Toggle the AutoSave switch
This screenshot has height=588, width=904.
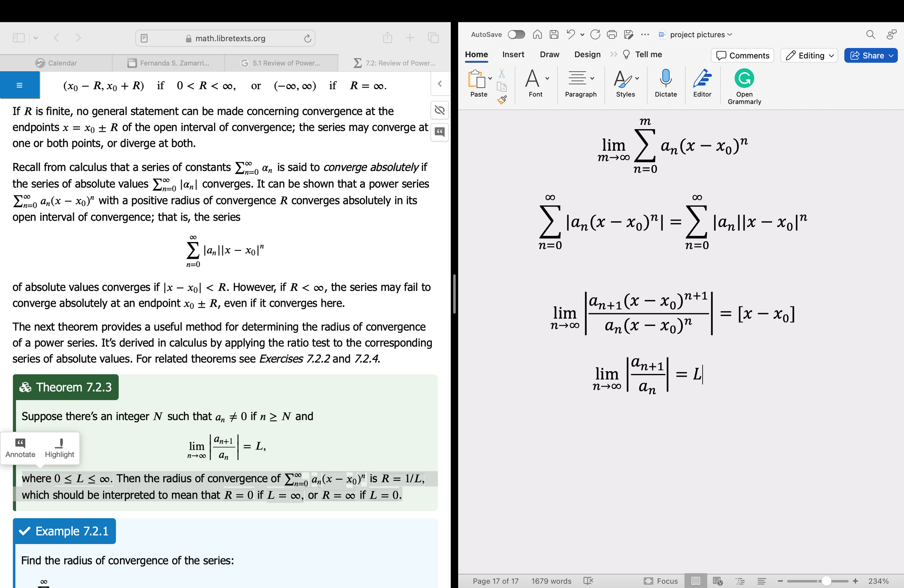click(516, 35)
